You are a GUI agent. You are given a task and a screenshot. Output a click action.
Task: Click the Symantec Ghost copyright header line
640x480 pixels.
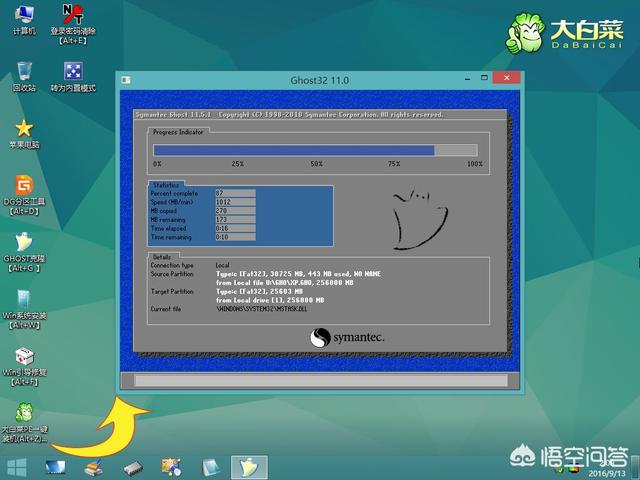pos(289,115)
